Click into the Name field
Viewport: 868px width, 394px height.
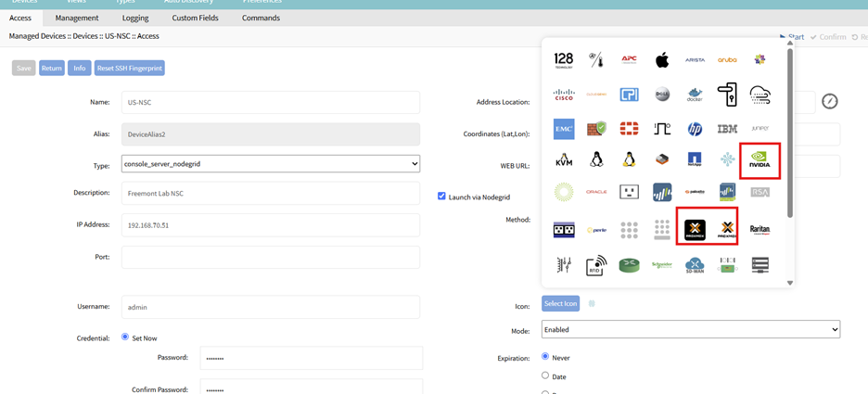point(271,102)
